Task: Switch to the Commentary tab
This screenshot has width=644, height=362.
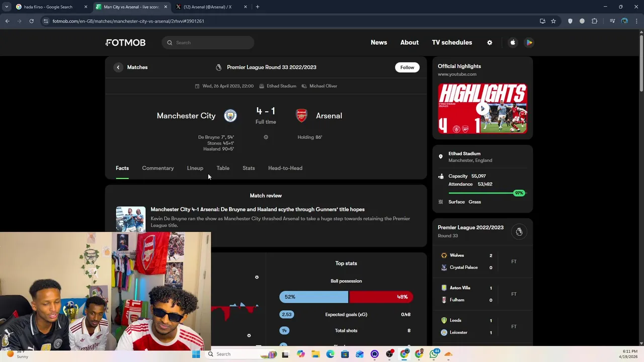Action: click(x=158, y=168)
